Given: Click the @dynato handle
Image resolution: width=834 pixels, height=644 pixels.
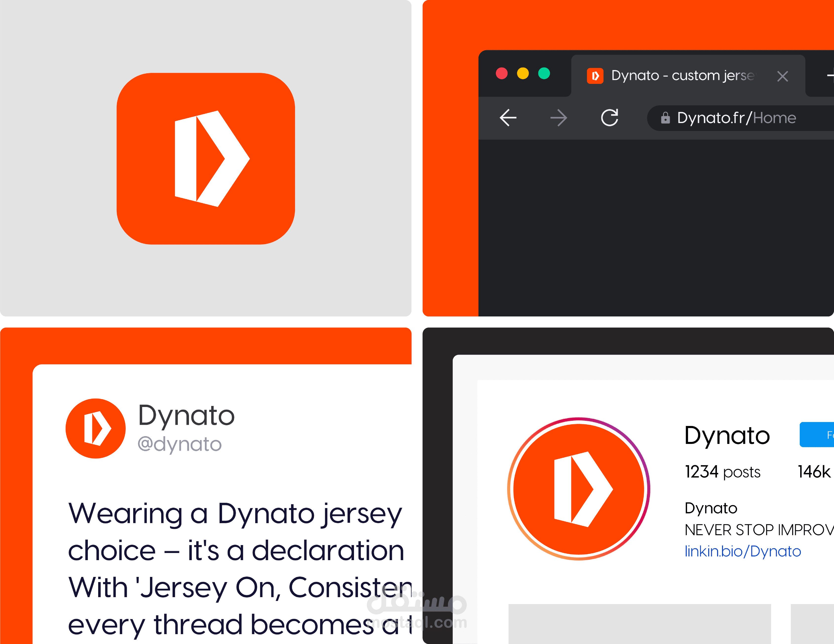Looking at the screenshot, I should coord(180,444).
